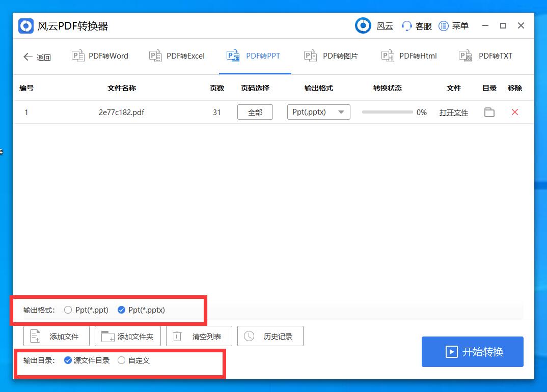The width and height of the screenshot is (547, 392).
Task: Switch to the PDF转Excel tab
Action: (177, 56)
